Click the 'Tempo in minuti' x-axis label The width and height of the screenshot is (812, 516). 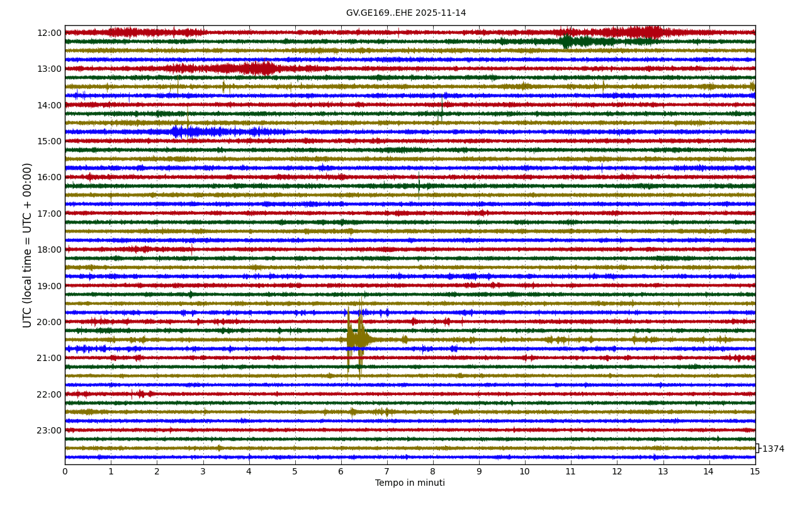(410, 483)
